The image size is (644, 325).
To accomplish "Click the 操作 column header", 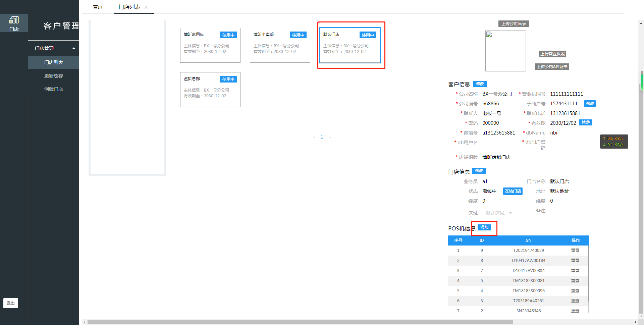I will (x=576, y=240).
